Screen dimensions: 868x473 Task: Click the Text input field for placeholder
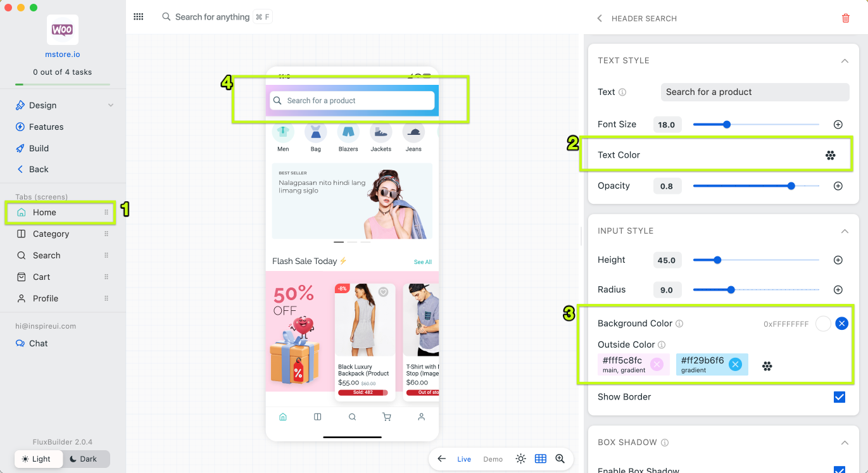[x=754, y=92]
